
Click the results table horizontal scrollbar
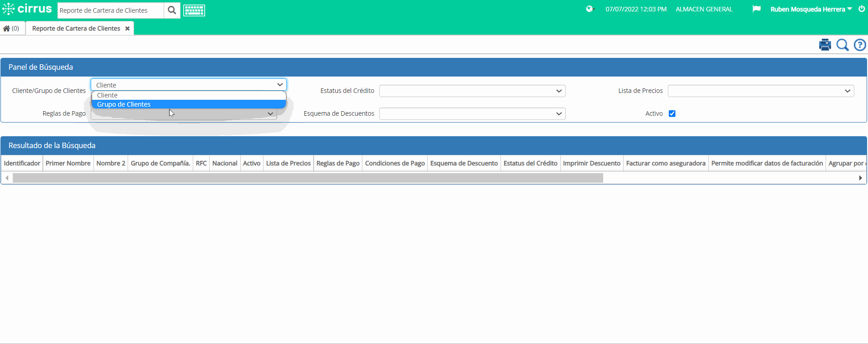click(308, 178)
